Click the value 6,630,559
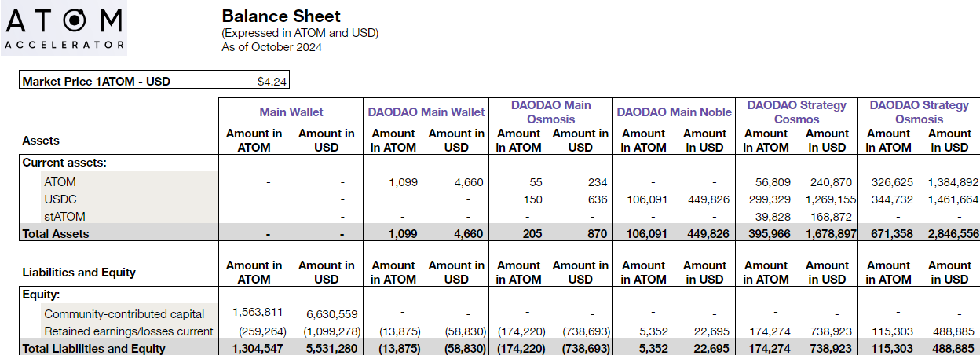This screenshot has width=980, height=355. 331,314
